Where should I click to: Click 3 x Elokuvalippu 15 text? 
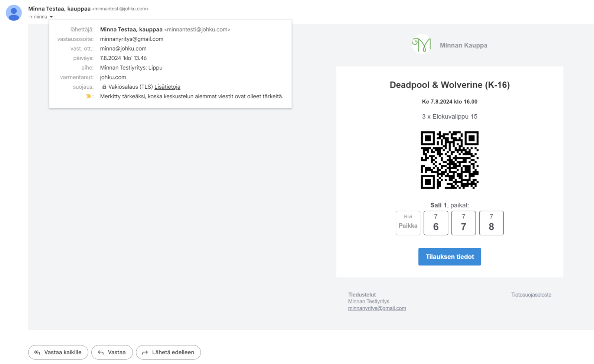click(450, 117)
